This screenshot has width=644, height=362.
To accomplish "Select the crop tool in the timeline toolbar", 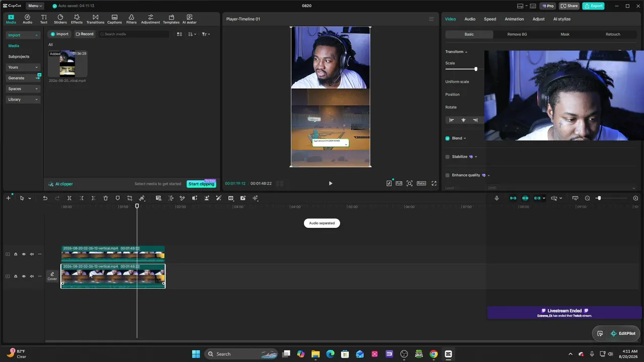I will click(130, 198).
